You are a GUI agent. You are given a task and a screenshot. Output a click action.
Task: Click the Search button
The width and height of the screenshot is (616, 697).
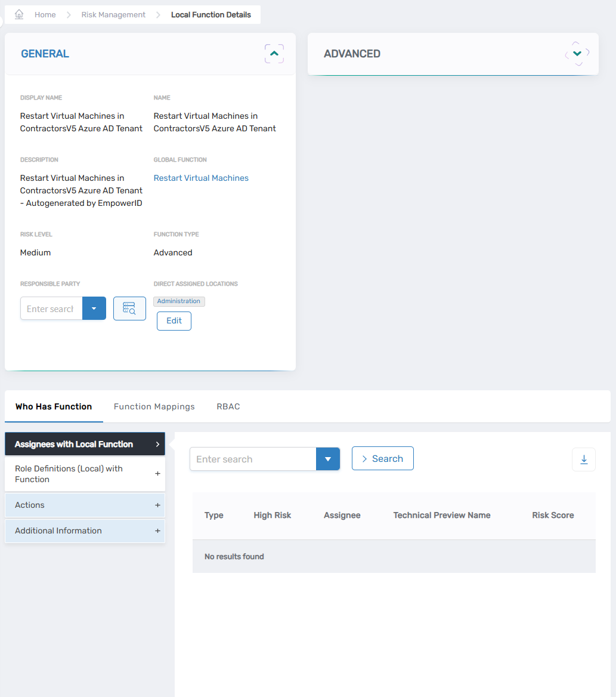click(382, 458)
